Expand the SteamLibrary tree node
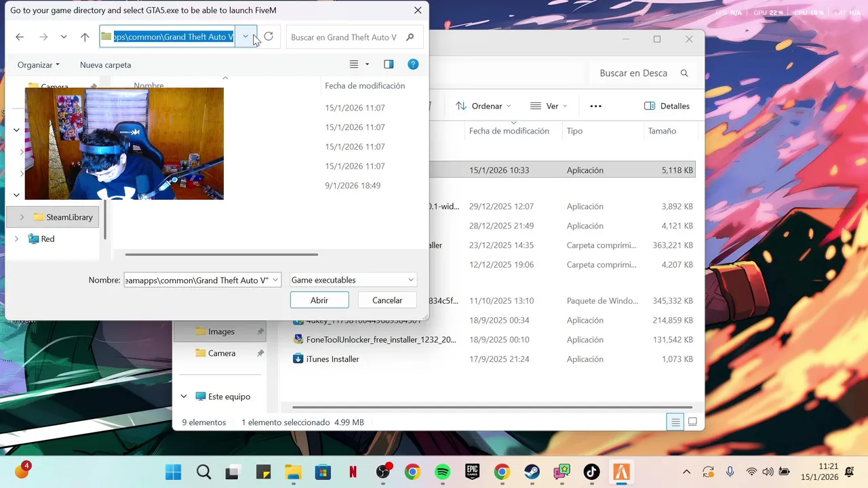The width and height of the screenshot is (868, 488). pyautogui.click(x=22, y=218)
